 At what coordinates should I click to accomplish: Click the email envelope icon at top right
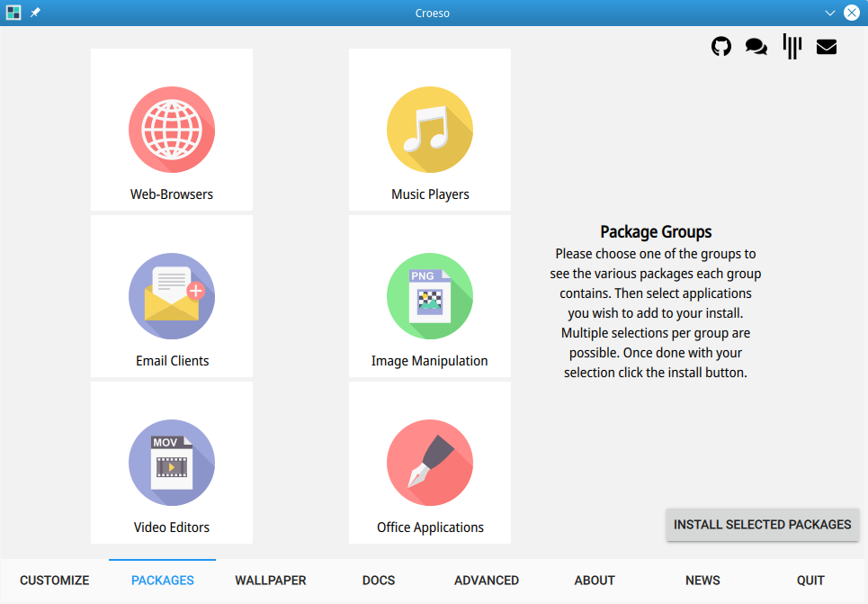[x=827, y=47]
